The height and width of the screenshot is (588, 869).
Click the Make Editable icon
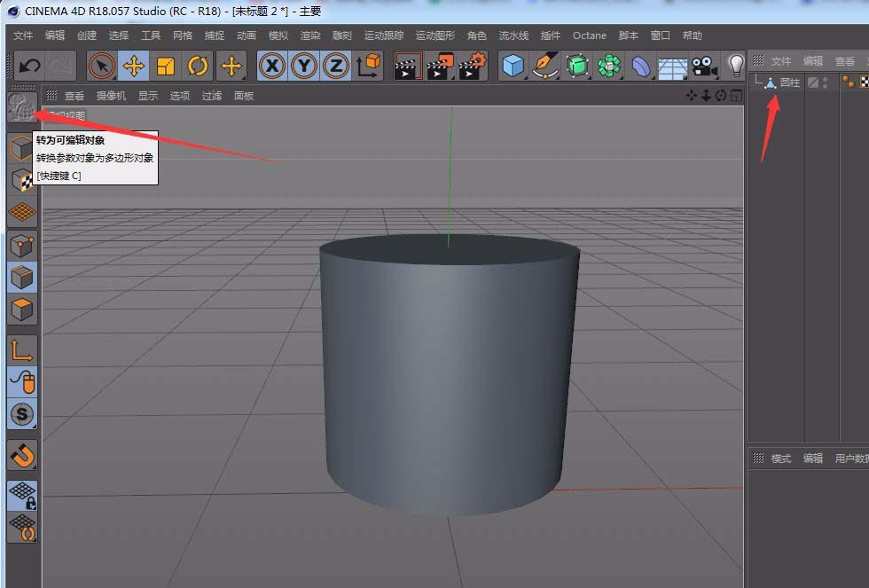tap(22, 107)
